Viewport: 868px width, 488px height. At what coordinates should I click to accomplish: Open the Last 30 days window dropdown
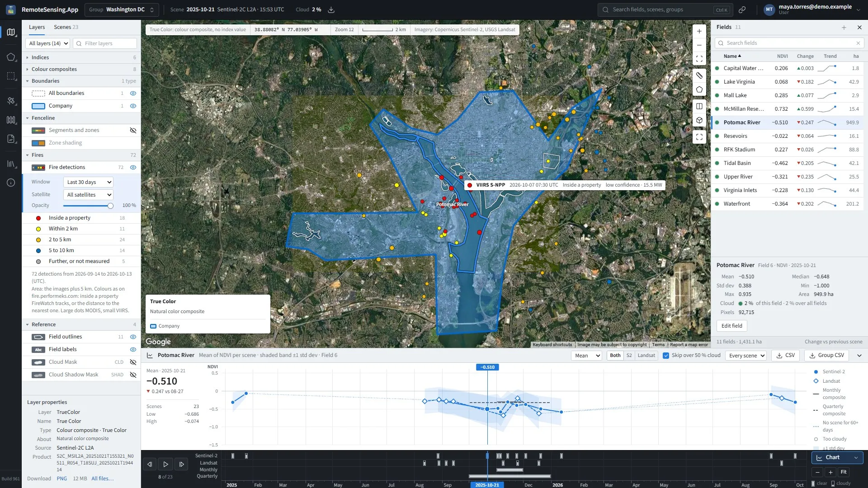pos(89,182)
